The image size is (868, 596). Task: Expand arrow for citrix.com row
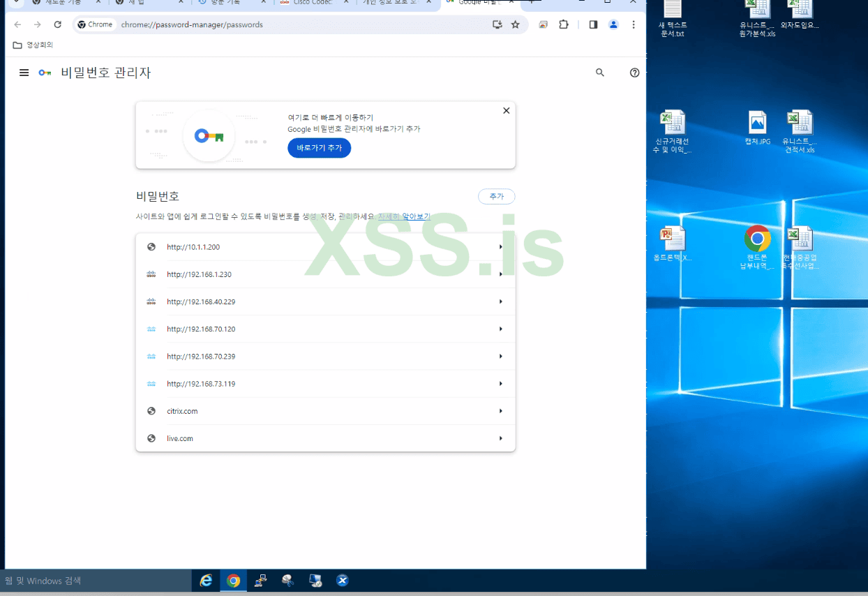click(x=501, y=411)
